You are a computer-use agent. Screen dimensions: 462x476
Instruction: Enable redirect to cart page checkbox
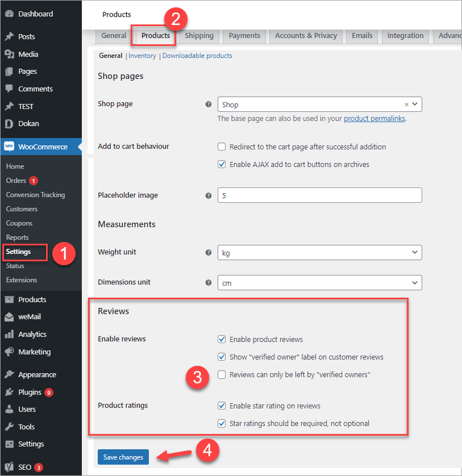(x=222, y=147)
